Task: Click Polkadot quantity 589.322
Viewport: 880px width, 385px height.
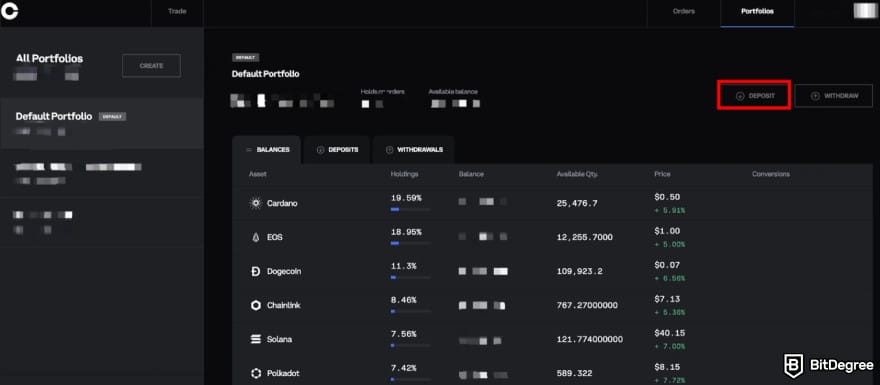Action: coord(574,373)
